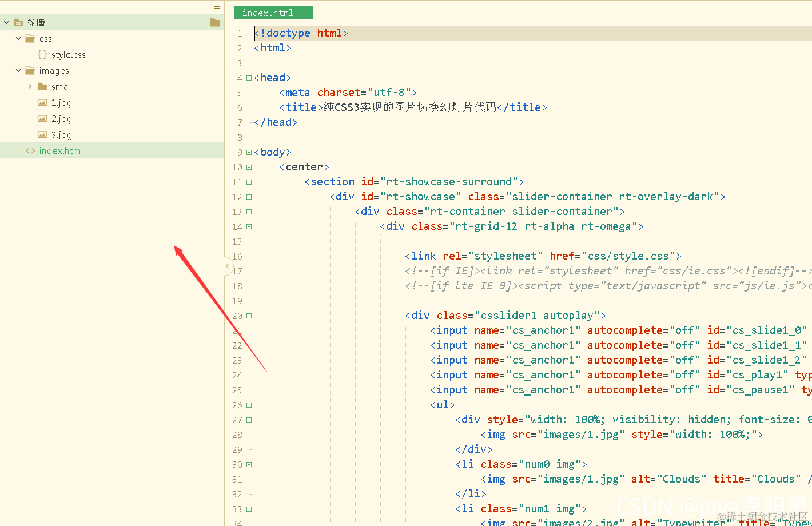The width and height of the screenshot is (812, 526).
Task: Fold the rt-grid-12 div at line 14
Action: [x=249, y=226]
